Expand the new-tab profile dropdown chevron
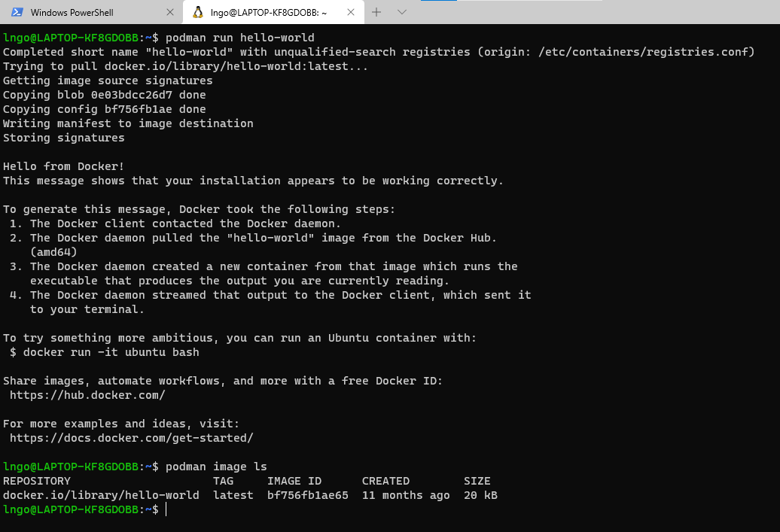Viewport: 780px width, 532px height. point(402,12)
